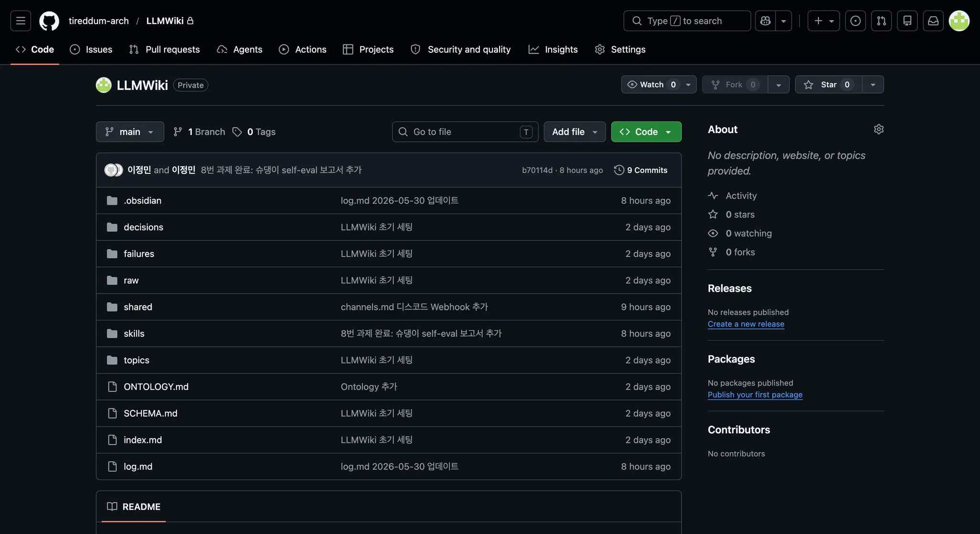Star the LLMWiki repository

[828, 85]
